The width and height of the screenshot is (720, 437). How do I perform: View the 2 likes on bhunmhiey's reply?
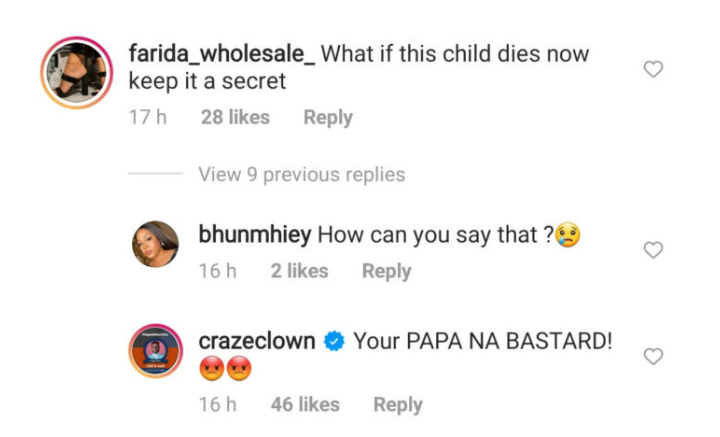[299, 271]
